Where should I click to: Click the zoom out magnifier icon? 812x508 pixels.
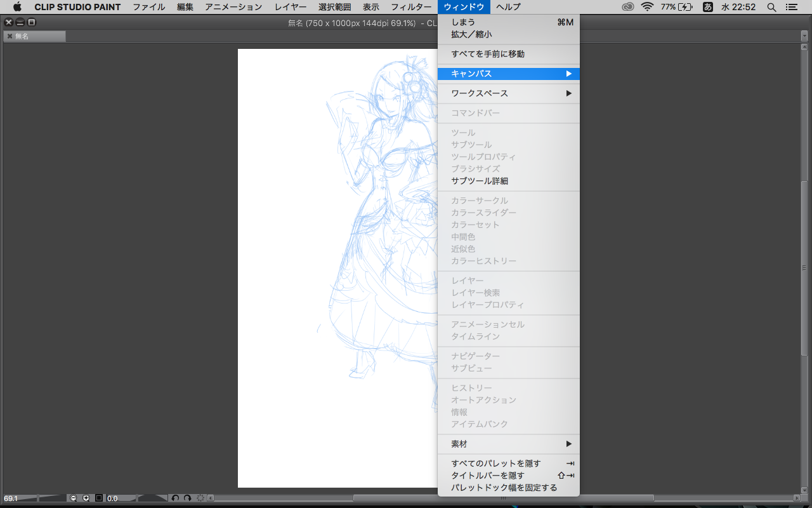(74, 498)
